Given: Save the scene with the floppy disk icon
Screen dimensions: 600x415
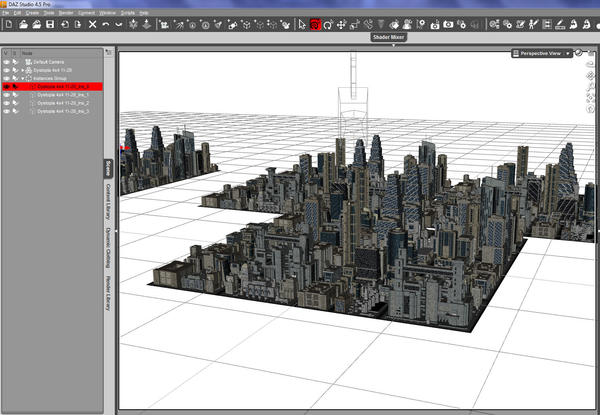Looking at the screenshot, I should [51, 23].
